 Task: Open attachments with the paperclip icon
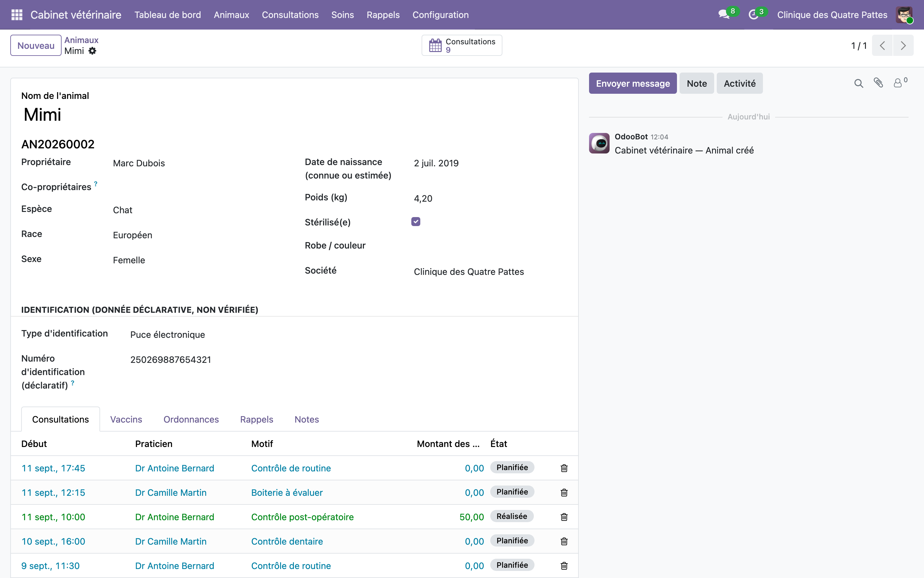(x=878, y=83)
